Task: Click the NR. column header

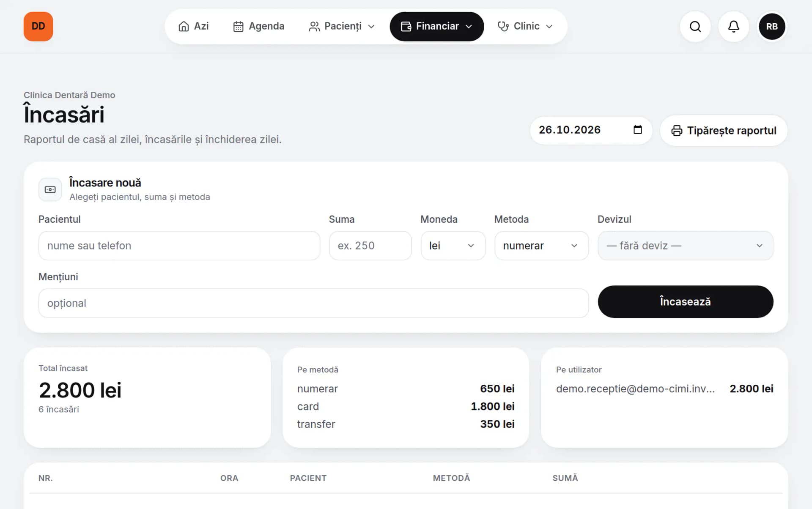Action: tap(45, 478)
